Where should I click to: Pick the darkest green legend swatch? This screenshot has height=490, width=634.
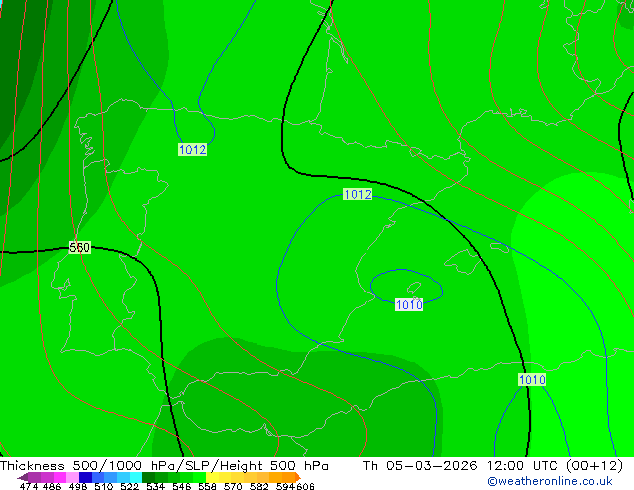pyautogui.click(x=148, y=477)
